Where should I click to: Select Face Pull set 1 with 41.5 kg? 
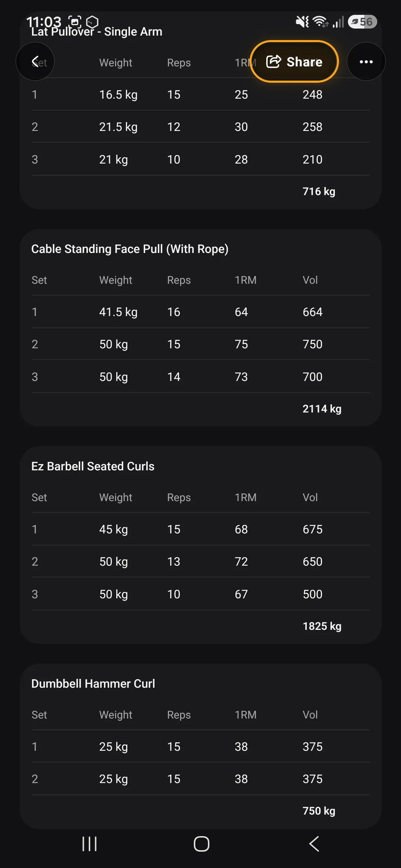pyautogui.click(x=201, y=312)
